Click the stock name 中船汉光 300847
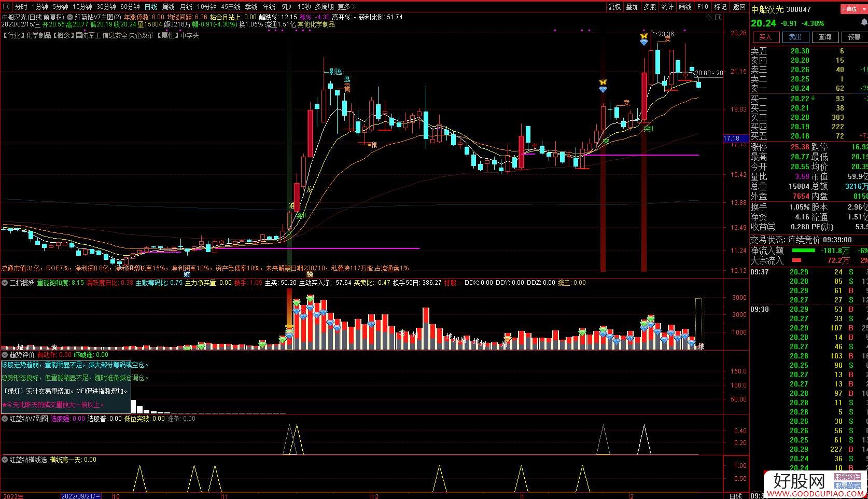The height and width of the screenshot is (499, 868). coord(781,9)
